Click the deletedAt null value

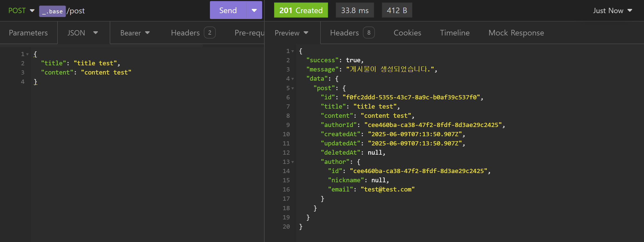coord(375,153)
